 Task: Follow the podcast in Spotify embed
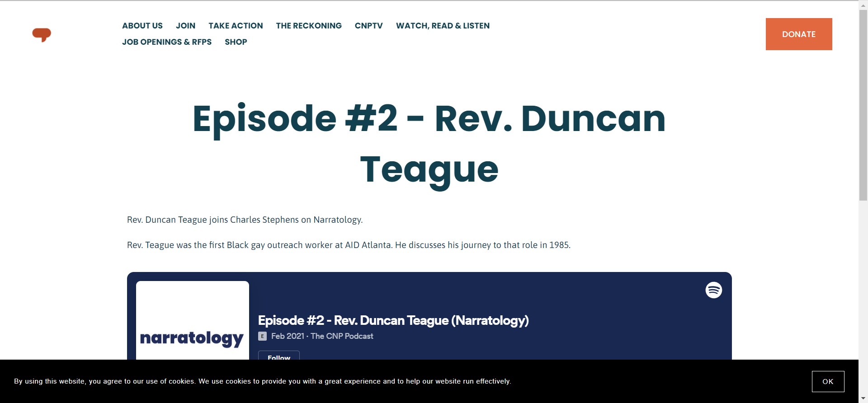tap(278, 356)
